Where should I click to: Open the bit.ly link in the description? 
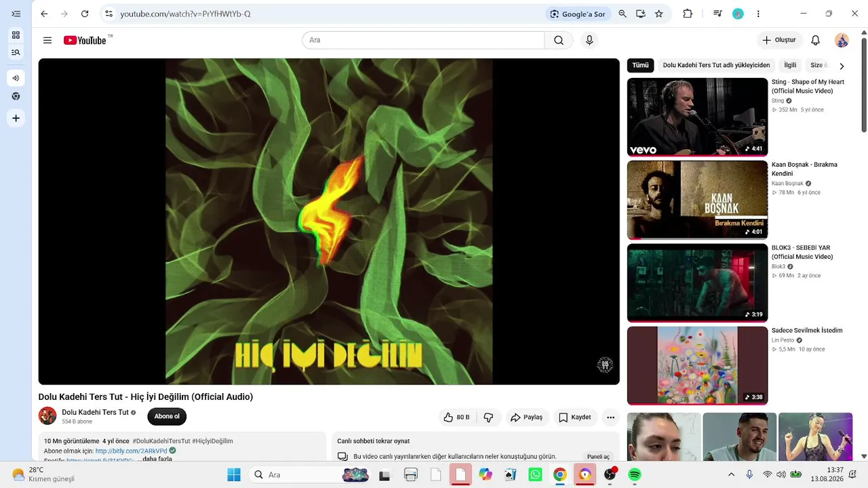pos(132,451)
